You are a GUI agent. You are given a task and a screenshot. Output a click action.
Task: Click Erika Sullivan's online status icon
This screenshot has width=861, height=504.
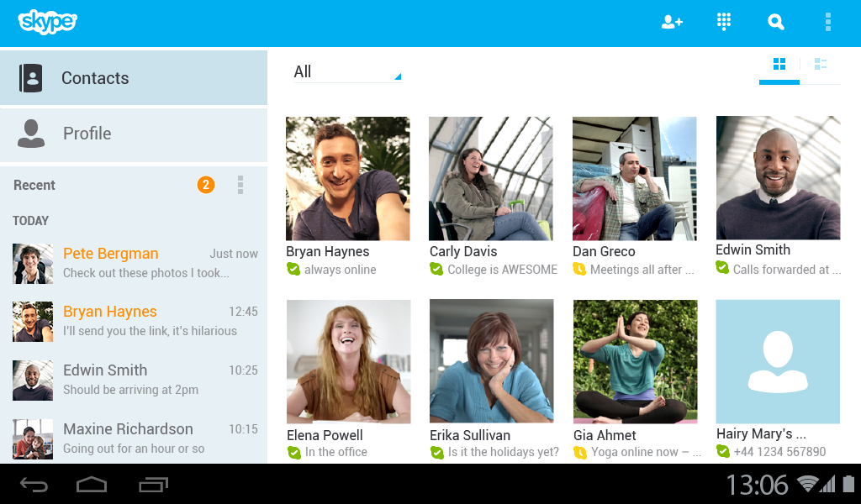tap(437, 453)
